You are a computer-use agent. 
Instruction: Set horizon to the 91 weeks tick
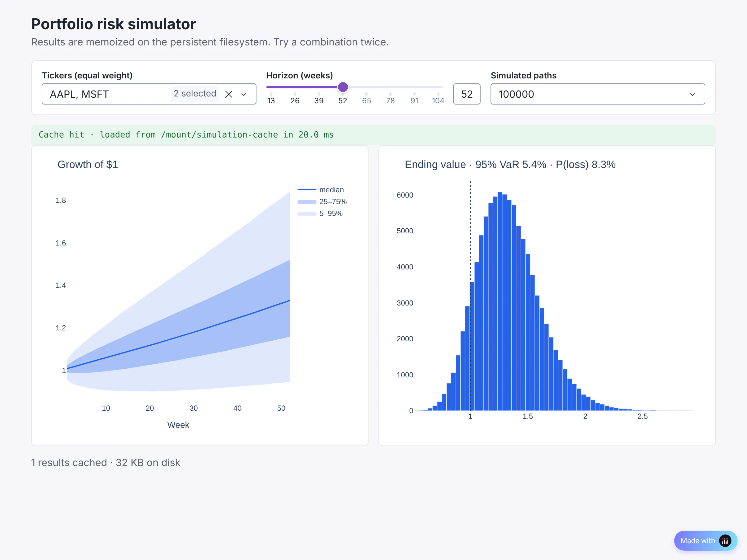(414, 100)
